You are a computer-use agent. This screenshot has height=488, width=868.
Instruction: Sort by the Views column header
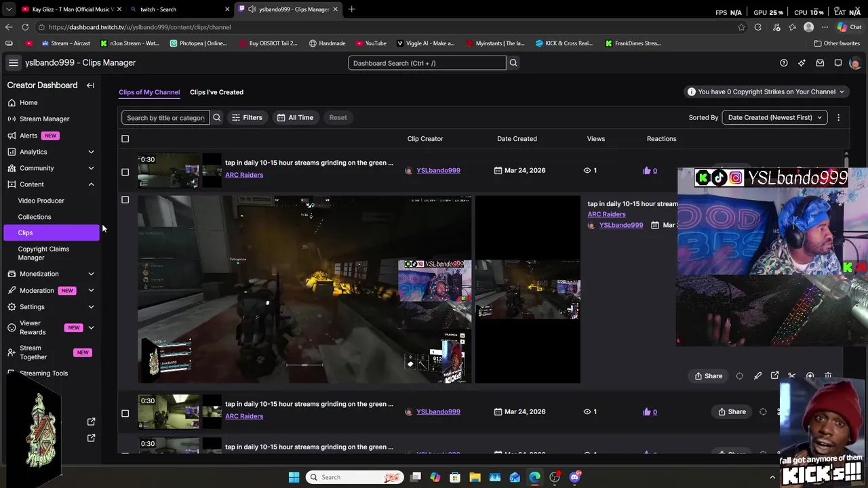[x=595, y=139]
